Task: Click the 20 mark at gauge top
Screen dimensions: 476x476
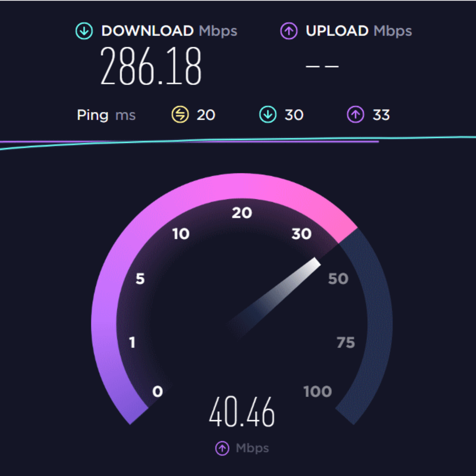Action: pos(242,213)
